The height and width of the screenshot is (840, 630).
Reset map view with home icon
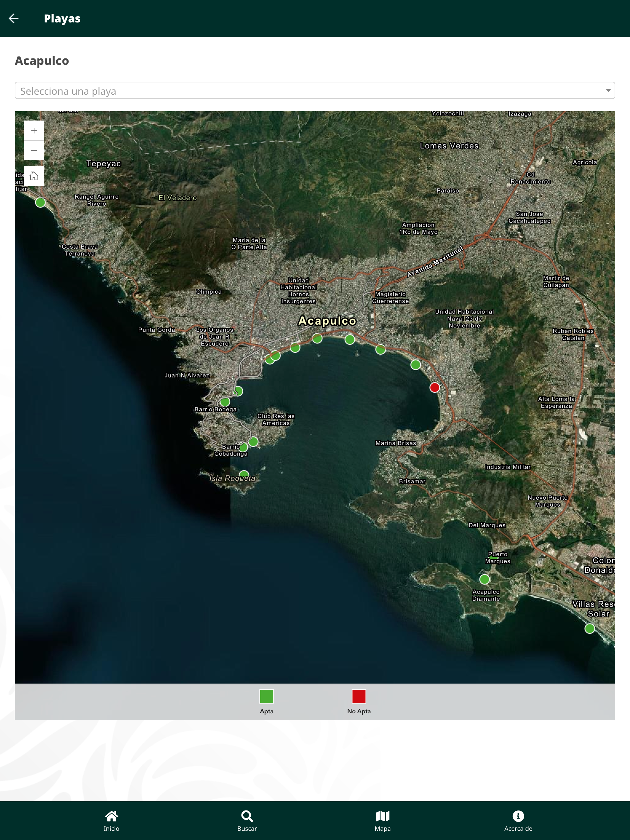tap(34, 176)
